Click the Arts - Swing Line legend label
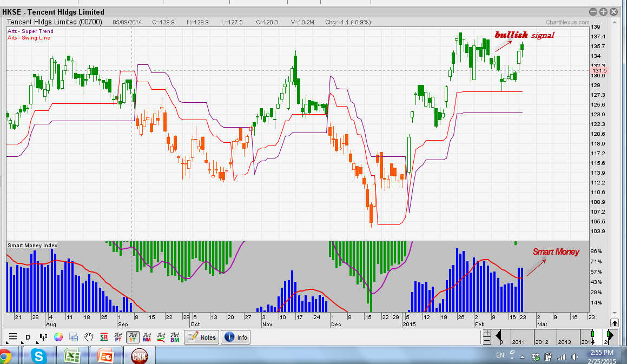 click(29, 38)
